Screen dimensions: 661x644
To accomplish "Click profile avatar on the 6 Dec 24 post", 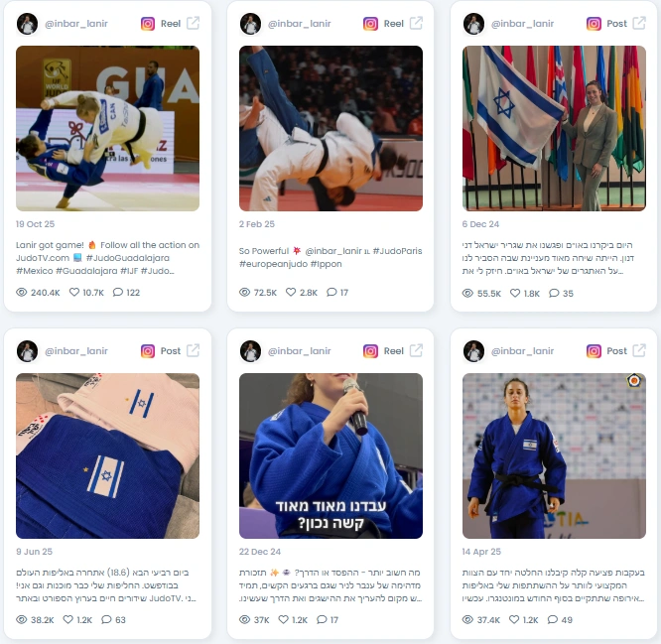I will pyautogui.click(x=473, y=24).
